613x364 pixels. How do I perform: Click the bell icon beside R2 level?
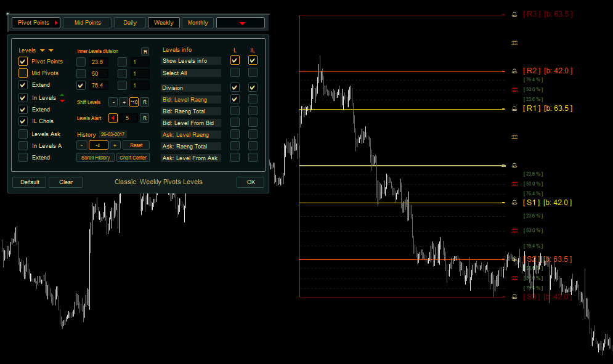point(514,71)
